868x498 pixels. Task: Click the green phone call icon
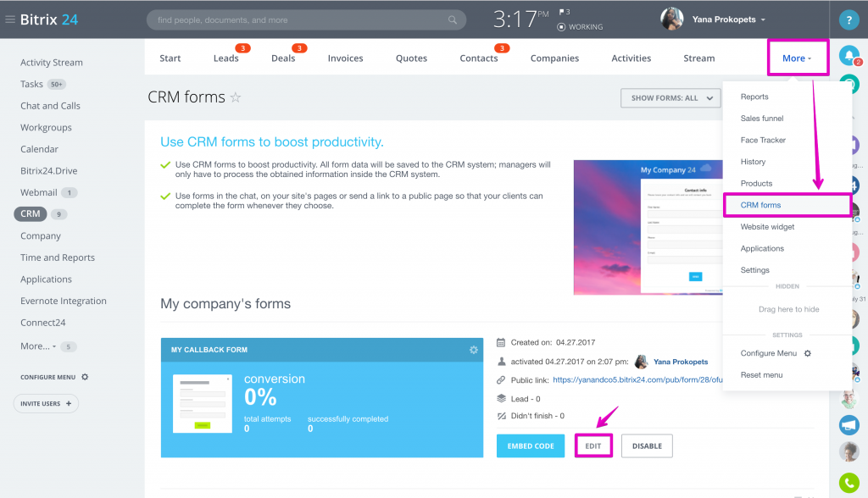849,483
